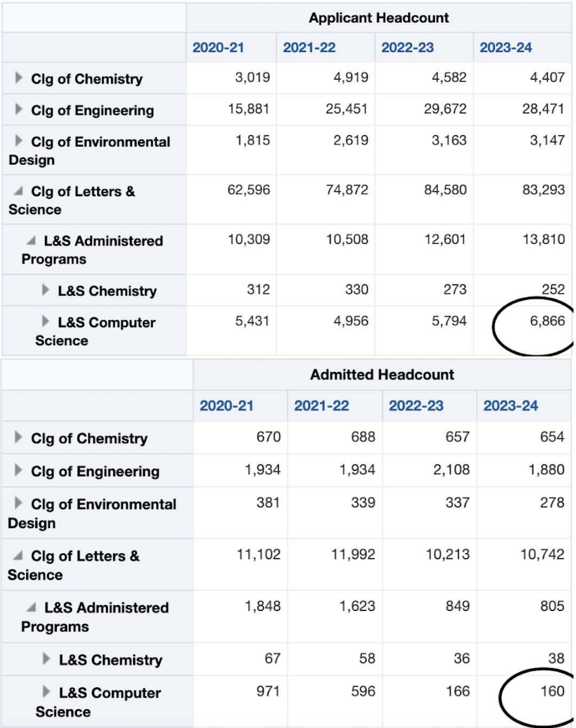Collapse L&S Administered Programs in Admitted table
576x728 pixels.
(x=32, y=608)
